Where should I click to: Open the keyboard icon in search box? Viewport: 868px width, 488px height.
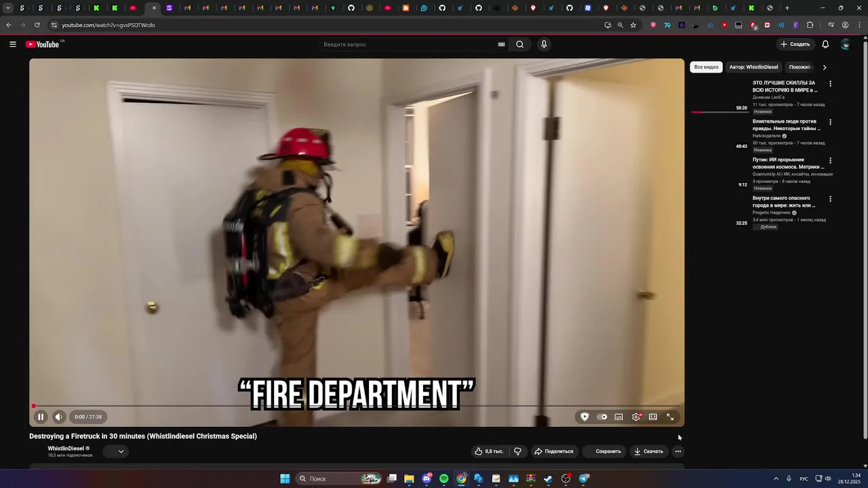[x=501, y=44]
